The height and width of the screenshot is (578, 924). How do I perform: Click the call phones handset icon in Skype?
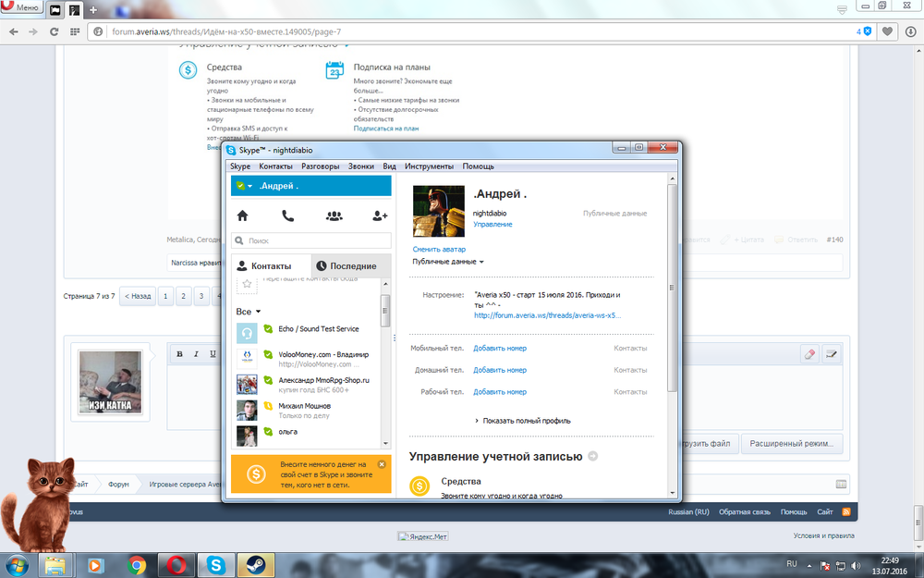[x=287, y=215]
